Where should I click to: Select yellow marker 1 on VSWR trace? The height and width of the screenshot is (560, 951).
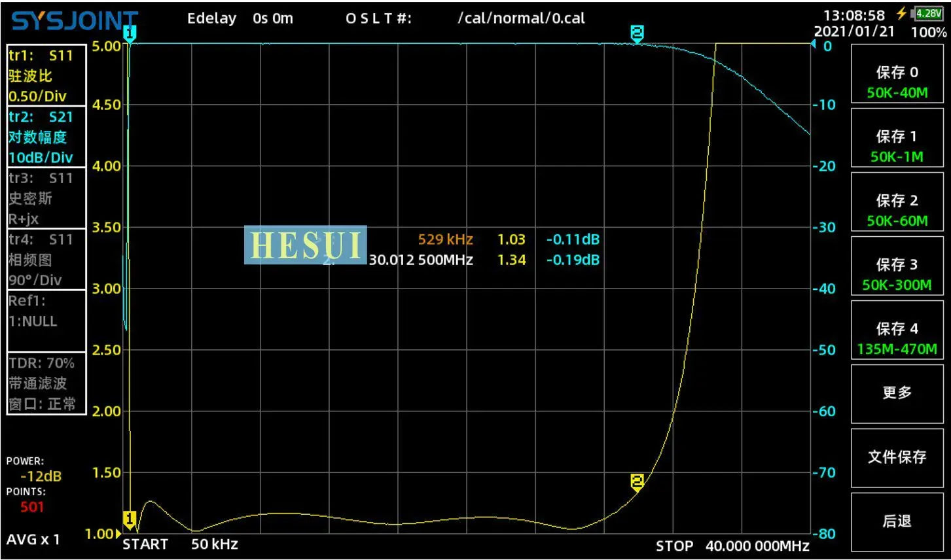(x=130, y=521)
